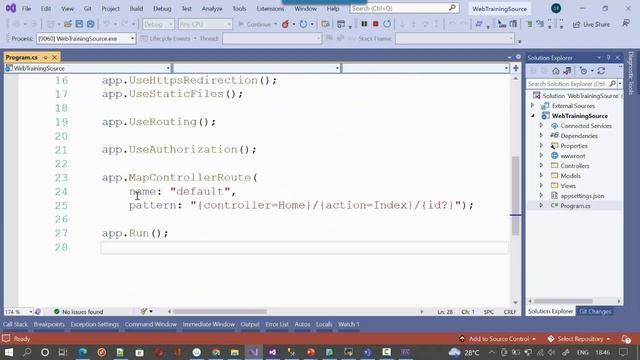
Task: Expand the Controllers folder node
Action: pos(541,166)
